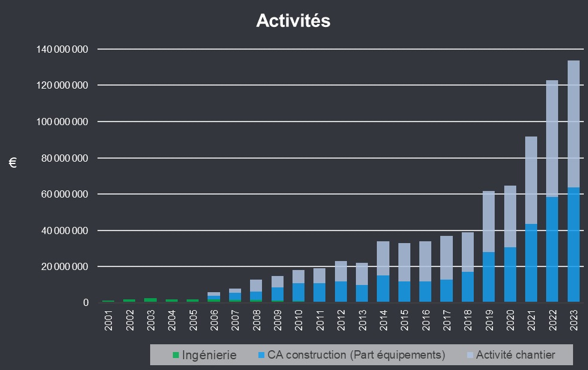588x370 pixels.
Task: Click the 2010 year label
Action: [x=298, y=320]
